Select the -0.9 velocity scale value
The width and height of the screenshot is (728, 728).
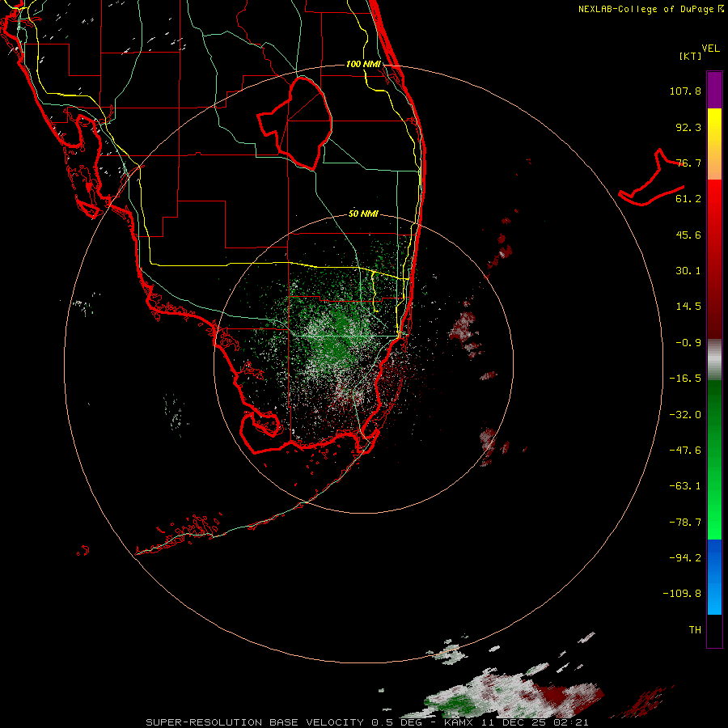click(x=688, y=343)
